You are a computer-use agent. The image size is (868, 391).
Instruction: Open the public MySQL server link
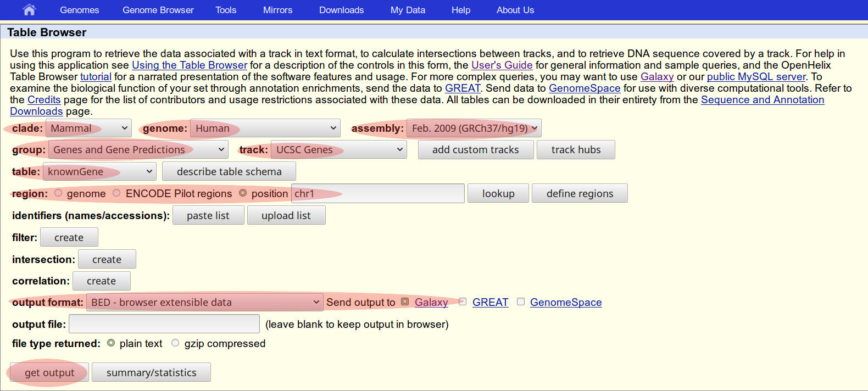(x=756, y=76)
